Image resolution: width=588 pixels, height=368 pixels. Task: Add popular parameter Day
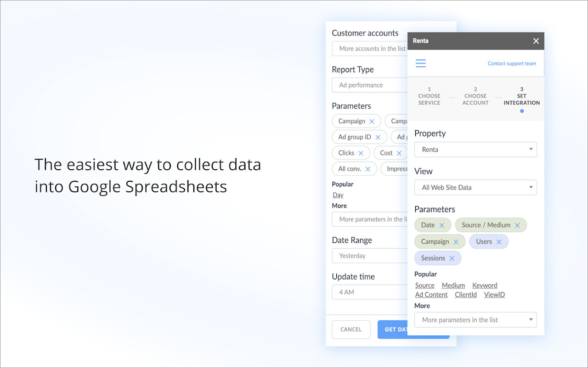tap(338, 195)
